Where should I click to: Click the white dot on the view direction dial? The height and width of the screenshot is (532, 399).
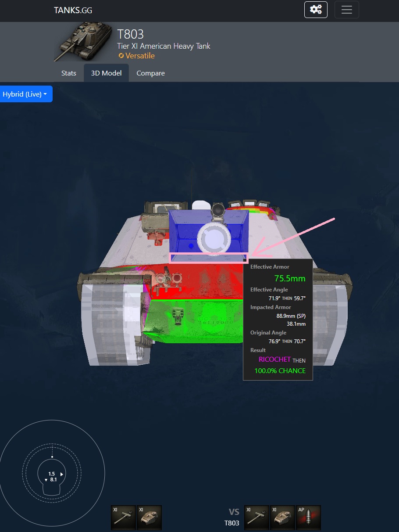[52, 457]
